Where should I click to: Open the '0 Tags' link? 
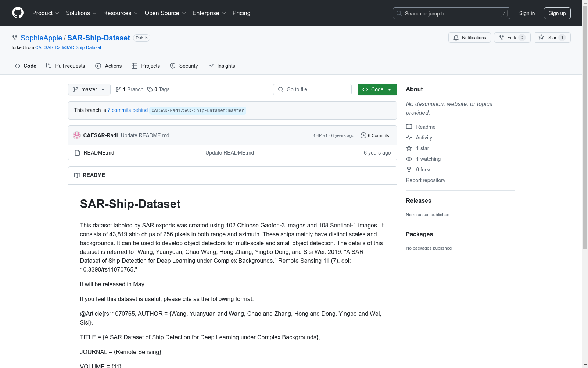coord(158,89)
